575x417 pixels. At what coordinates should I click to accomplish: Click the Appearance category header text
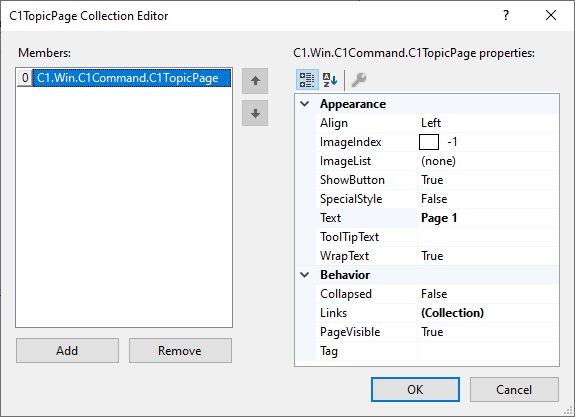[x=353, y=104]
